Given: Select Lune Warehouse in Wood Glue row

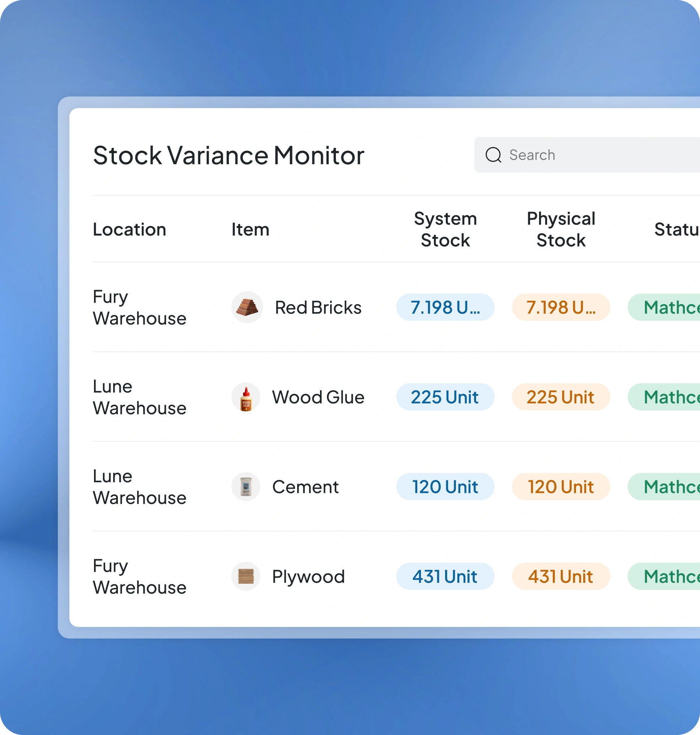Looking at the screenshot, I should point(140,397).
